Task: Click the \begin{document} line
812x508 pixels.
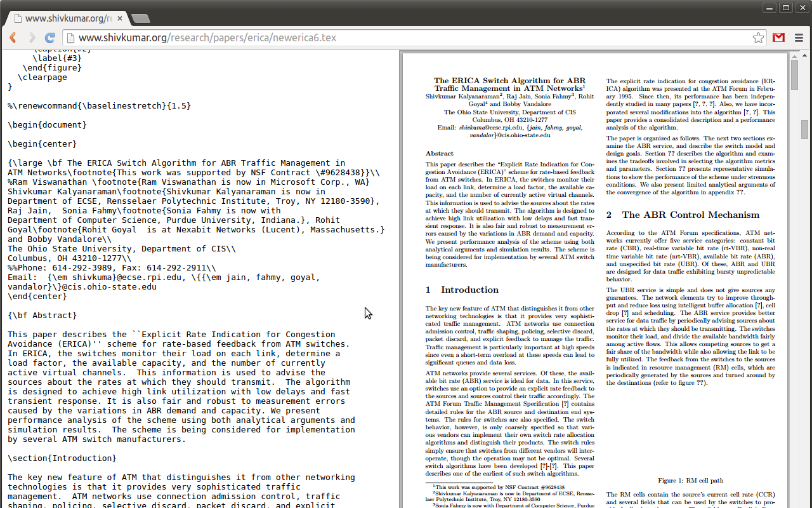Action: coord(47,125)
